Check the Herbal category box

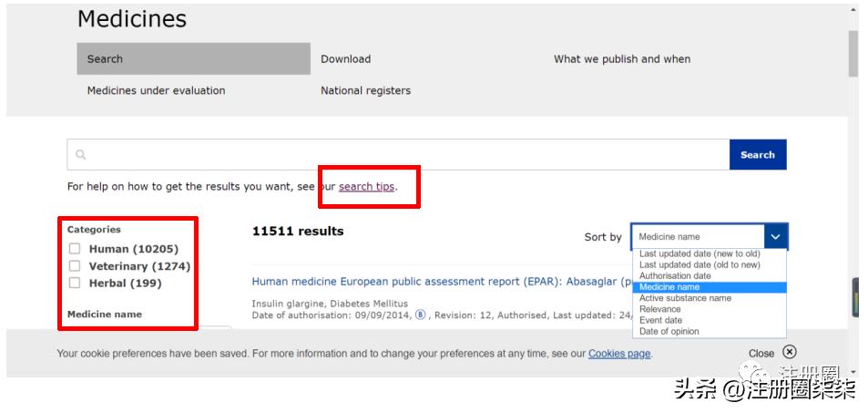(75, 284)
